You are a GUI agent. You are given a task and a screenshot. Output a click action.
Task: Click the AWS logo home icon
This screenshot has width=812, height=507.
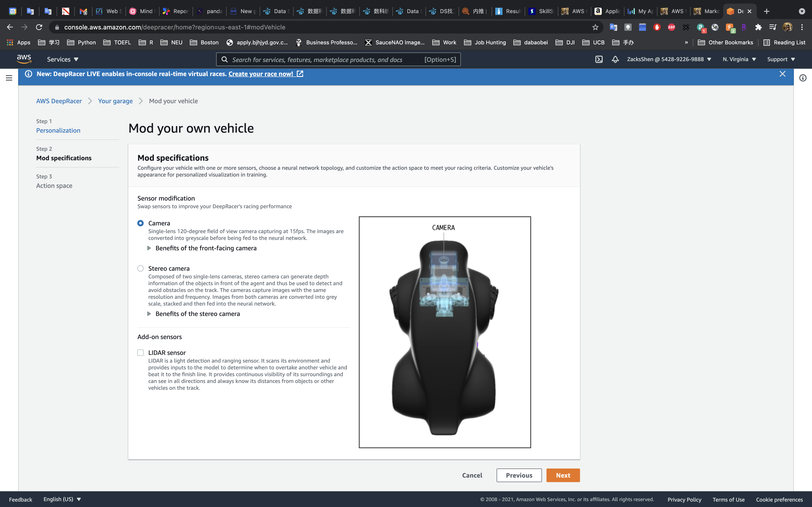(x=24, y=59)
